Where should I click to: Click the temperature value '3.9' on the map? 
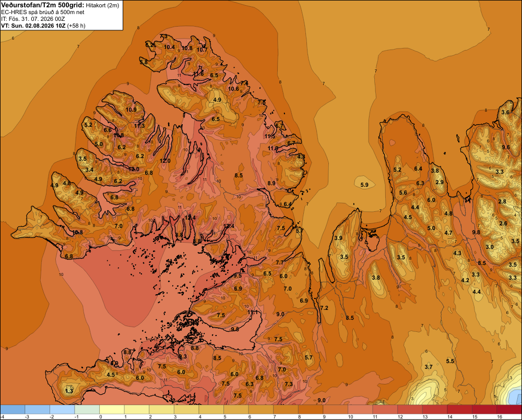pos(338,238)
